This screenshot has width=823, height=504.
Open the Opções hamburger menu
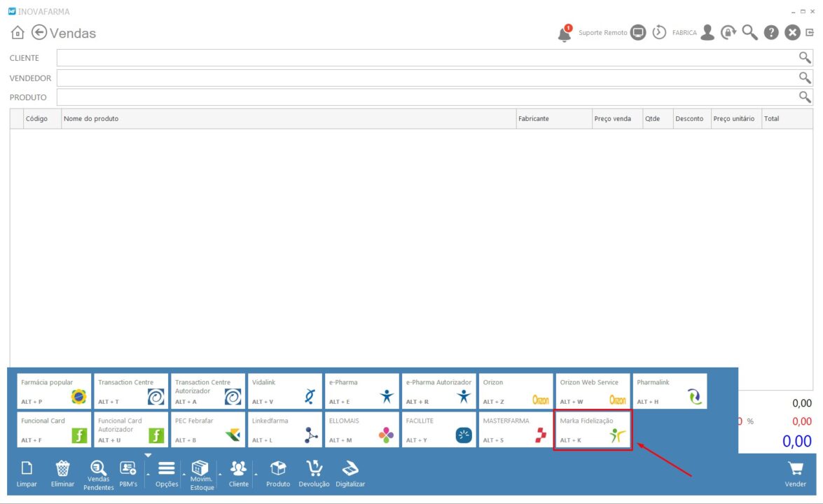[x=167, y=468]
